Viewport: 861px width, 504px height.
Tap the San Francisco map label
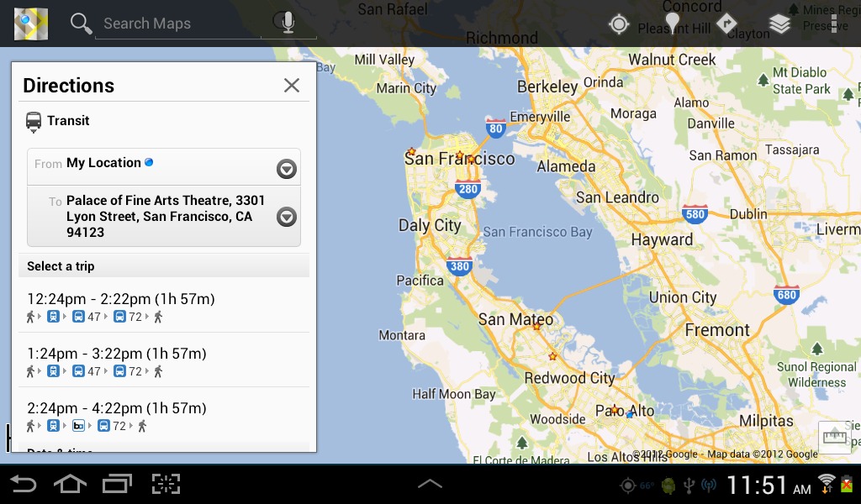coord(459,159)
